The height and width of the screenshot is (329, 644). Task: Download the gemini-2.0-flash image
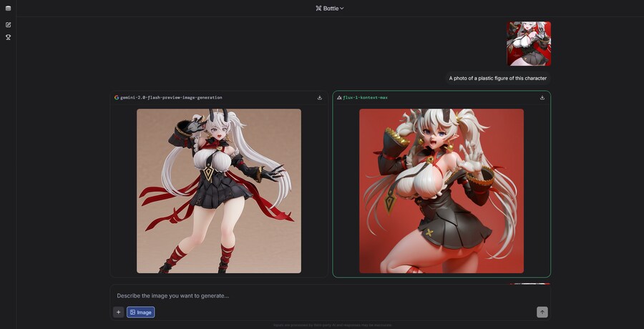point(320,98)
